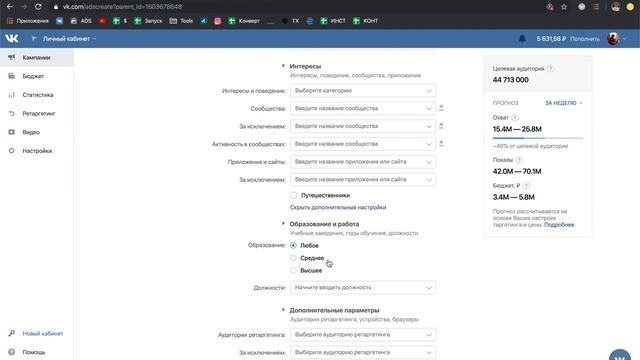Open Активность в сообществах dropdown
The height and width of the screenshot is (360, 640).
pyautogui.click(x=363, y=144)
